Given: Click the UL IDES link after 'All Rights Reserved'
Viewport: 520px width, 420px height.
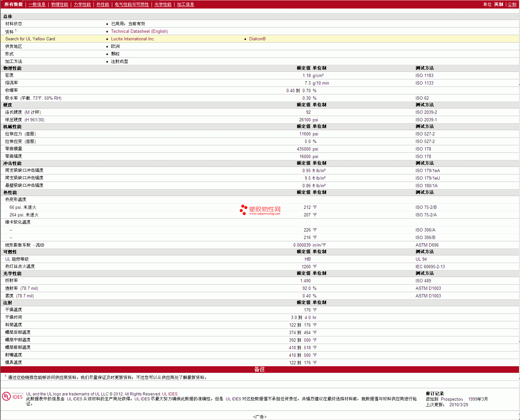Looking at the screenshot, I should coord(170,394).
